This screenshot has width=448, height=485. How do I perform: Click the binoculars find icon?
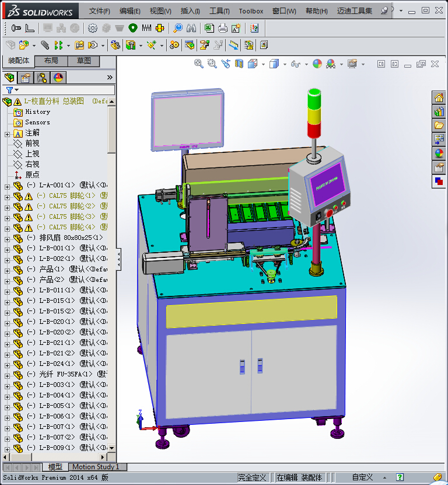click(x=191, y=28)
